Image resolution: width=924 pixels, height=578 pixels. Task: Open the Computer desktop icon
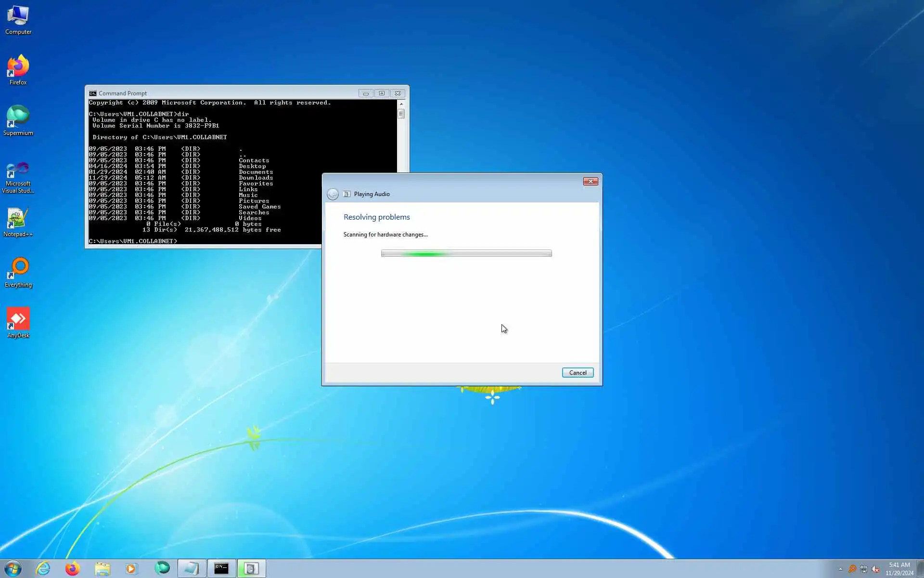(18, 19)
